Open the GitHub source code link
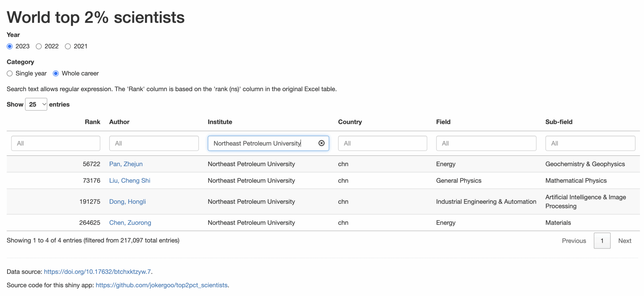 click(162, 285)
